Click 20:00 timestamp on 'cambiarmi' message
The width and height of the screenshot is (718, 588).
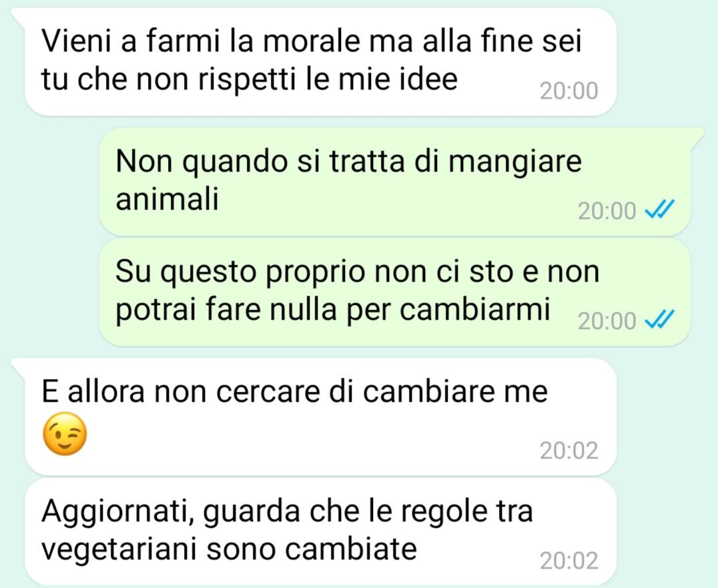point(607,321)
